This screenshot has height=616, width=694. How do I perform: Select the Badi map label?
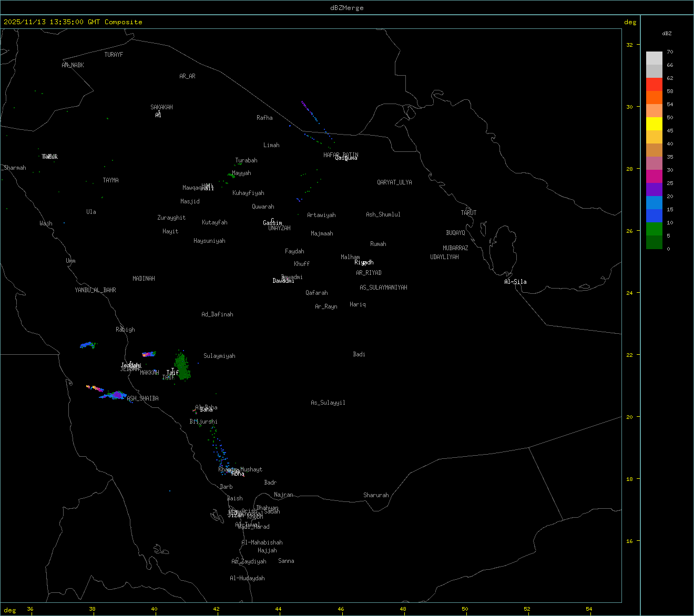pos(359,354)
